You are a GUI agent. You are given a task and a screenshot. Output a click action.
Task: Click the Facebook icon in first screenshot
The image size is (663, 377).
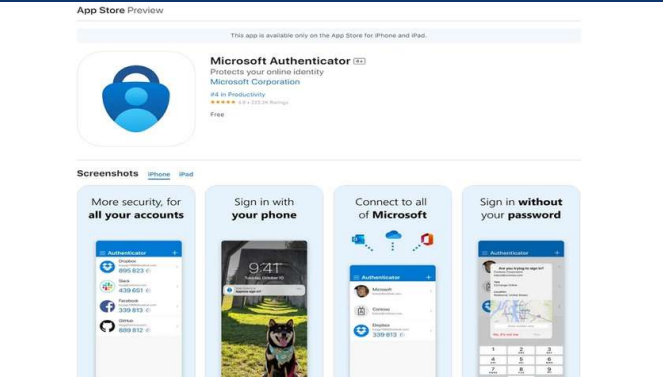[107, 306]
